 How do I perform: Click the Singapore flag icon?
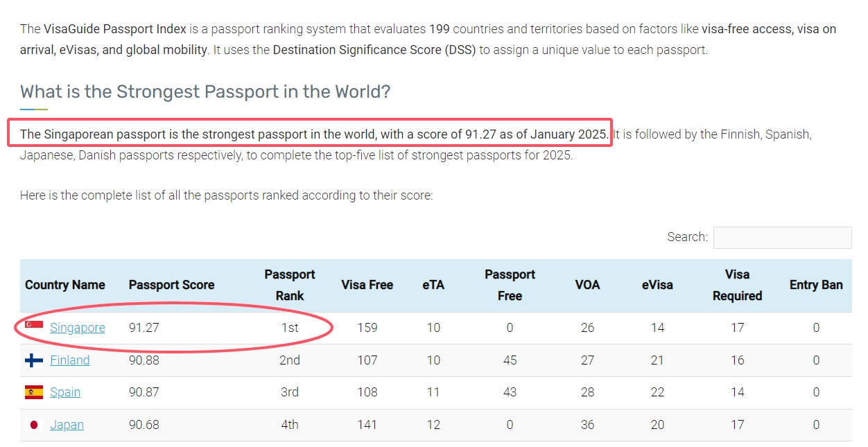[34, 325]
